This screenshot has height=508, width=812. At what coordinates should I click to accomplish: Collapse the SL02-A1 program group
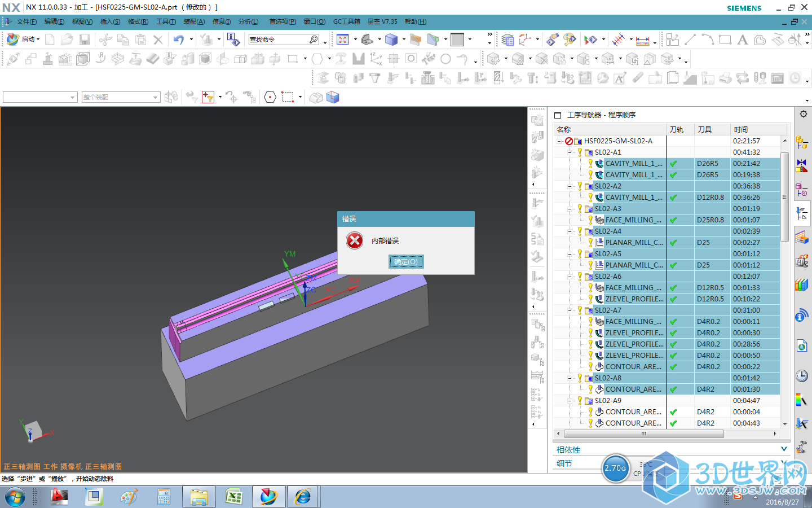[x=570, y=152]
